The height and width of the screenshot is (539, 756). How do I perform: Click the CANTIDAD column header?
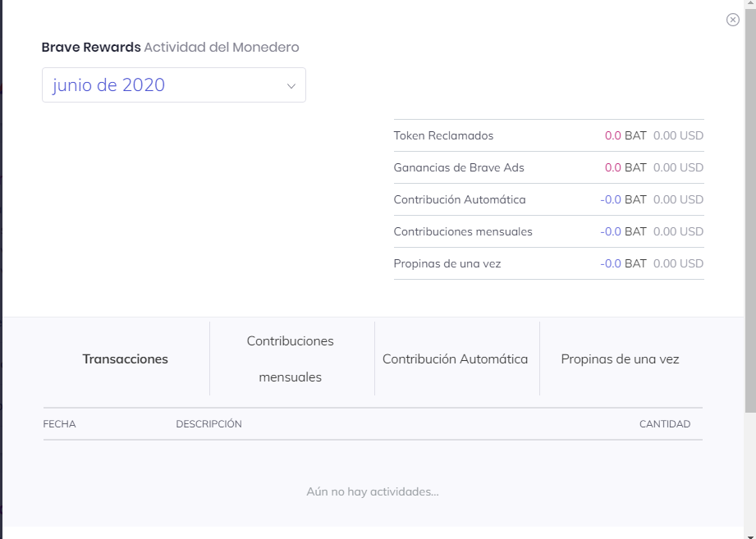point(665,424)
